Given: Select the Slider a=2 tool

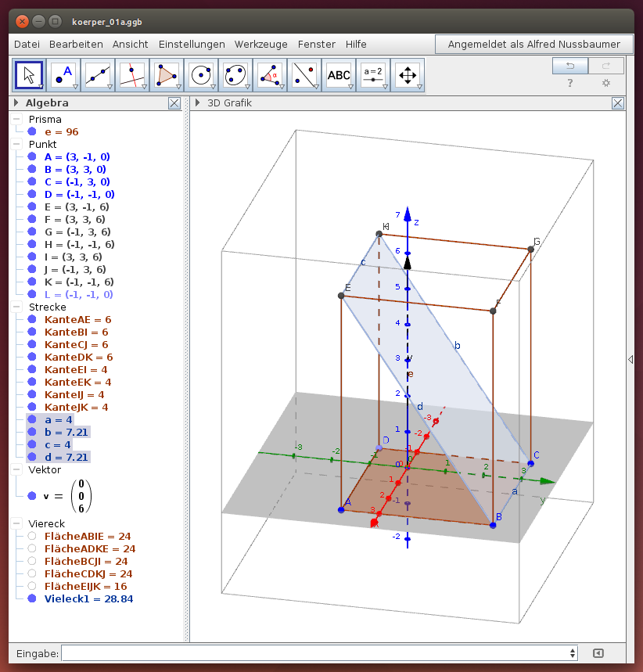Looking at the screenshot, I should pos(373,75).
